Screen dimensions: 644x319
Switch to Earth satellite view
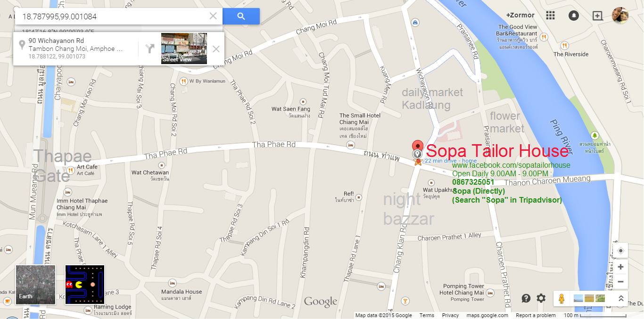36,285
